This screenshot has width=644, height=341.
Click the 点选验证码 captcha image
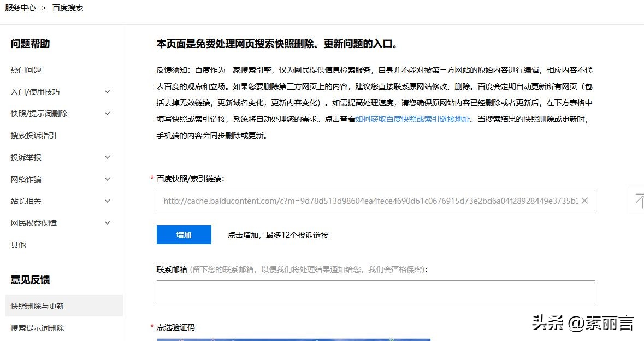click(294, 339)
